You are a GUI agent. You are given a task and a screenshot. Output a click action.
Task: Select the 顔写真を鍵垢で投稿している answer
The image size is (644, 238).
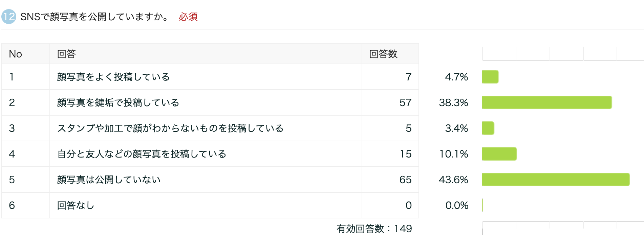tap(118, 103)
